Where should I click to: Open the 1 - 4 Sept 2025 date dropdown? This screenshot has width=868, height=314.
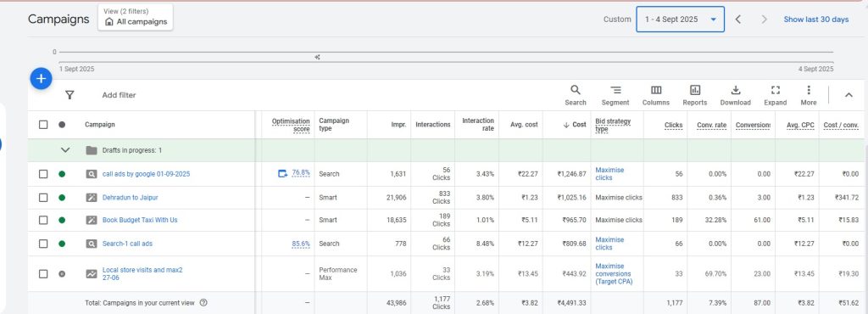click(680, 20)
